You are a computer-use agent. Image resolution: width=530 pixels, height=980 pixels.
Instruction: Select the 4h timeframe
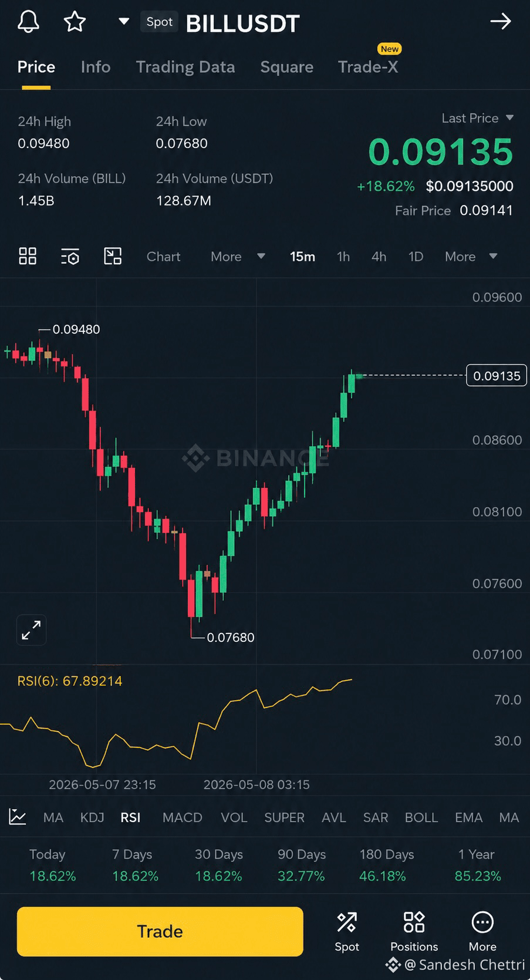(379, 257)
